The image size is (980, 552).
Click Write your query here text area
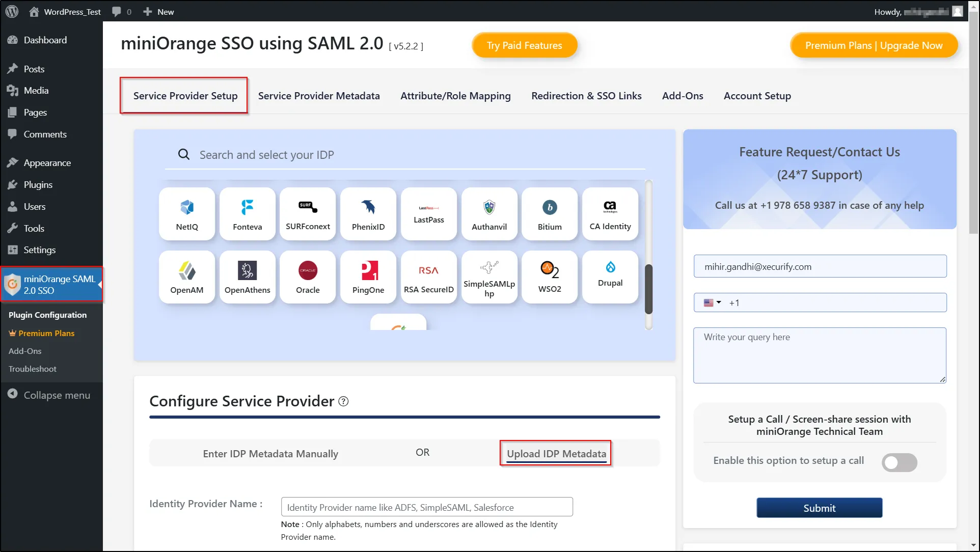(x=819, y=355)
